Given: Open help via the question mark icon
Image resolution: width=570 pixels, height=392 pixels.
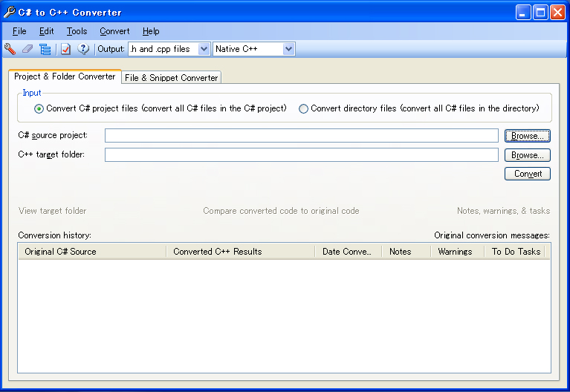Looking at the screenshot, I should coord(83,49).
